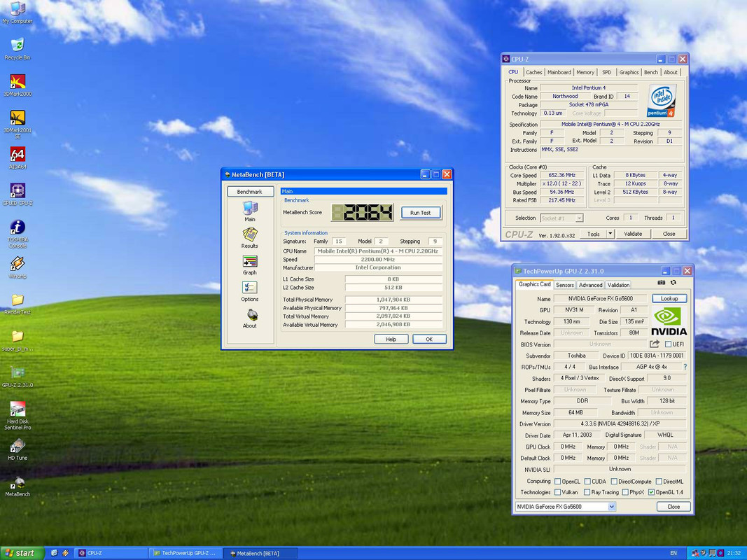Open About icon in MetaBench sidebar
This screenshot has height=560, width=747.
tap(250, 318)
